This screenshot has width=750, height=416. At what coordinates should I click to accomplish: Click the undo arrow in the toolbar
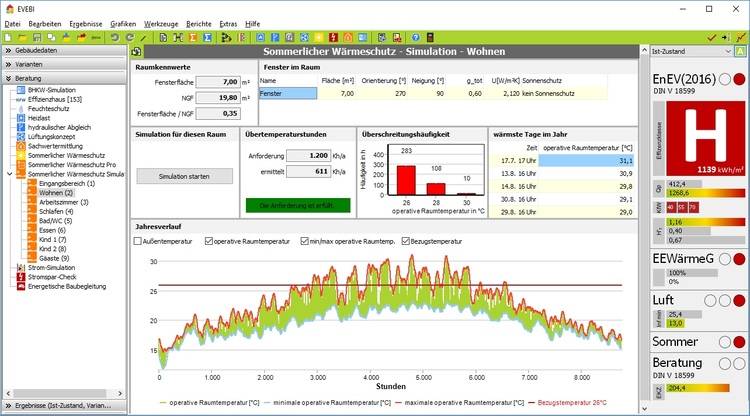pos(116,37)
